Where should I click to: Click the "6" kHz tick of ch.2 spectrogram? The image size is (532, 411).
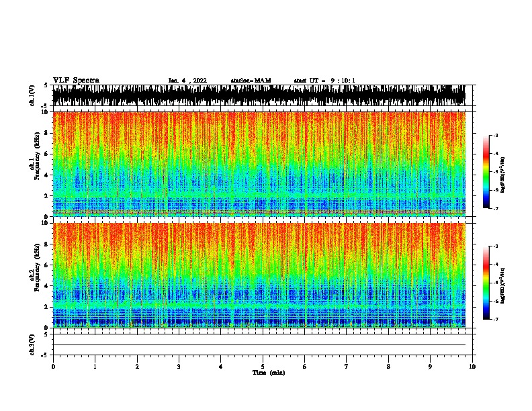click(47, 265)
